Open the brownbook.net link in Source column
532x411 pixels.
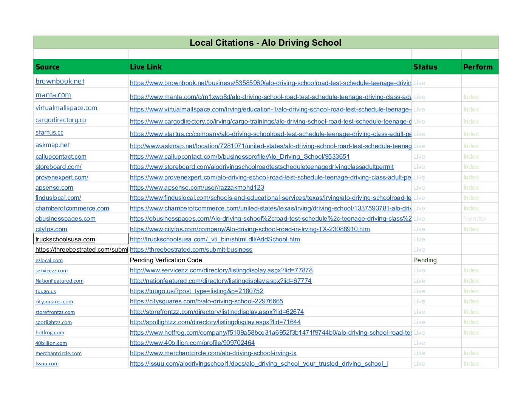click(x=60, y=81)
